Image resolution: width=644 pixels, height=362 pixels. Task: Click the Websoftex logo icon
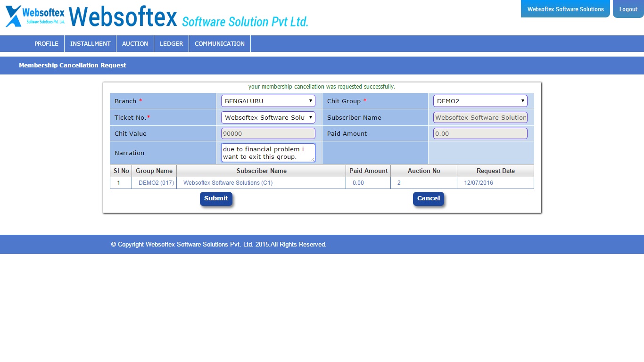click(x=35, y=16)
